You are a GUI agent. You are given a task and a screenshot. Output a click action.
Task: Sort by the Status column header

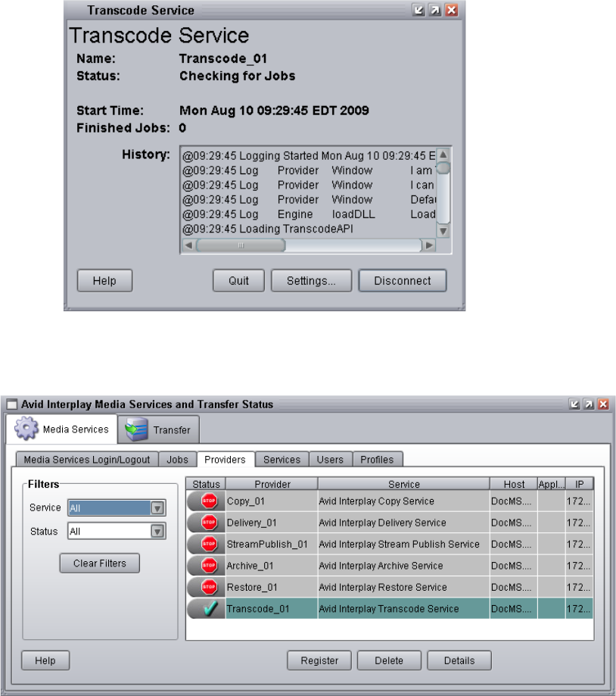(207, 484)
